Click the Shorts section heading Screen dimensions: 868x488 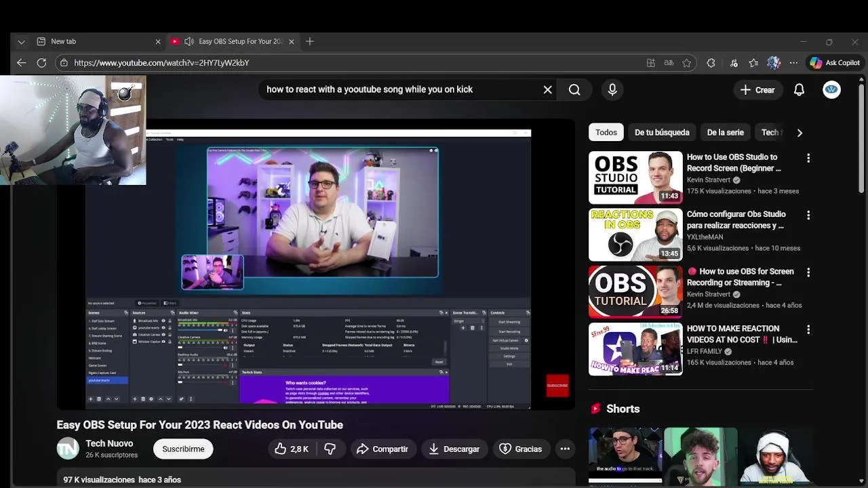click(x=623, y=409)
